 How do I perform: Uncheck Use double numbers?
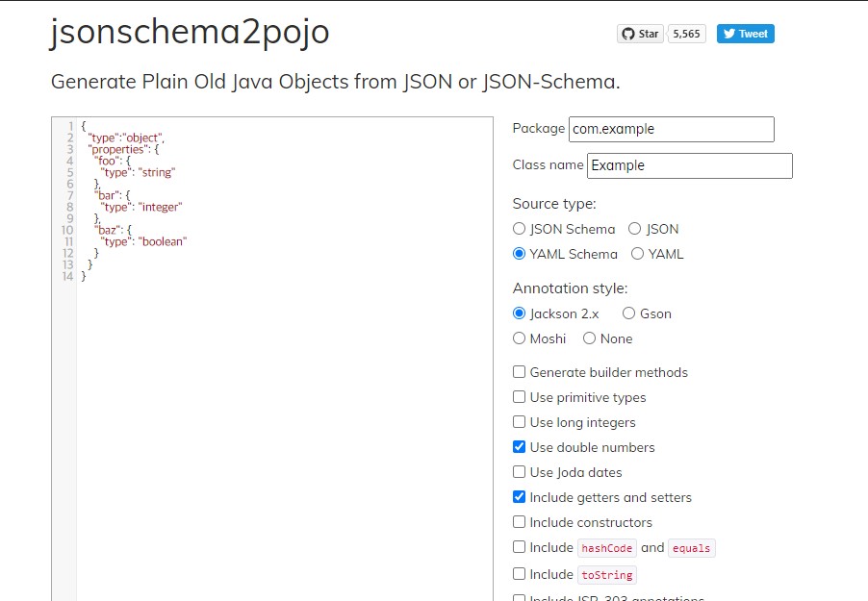coord(519,446)
